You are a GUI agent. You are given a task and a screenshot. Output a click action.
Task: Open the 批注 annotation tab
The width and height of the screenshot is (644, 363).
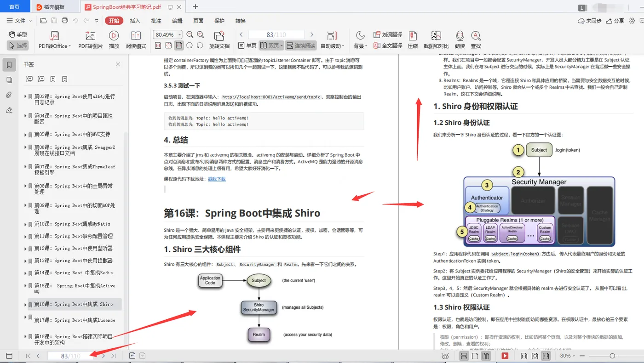(156, 21)
